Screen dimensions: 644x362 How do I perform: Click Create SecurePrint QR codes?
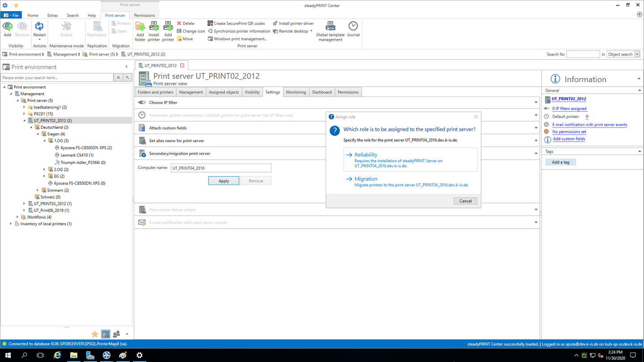pos(236,23)
